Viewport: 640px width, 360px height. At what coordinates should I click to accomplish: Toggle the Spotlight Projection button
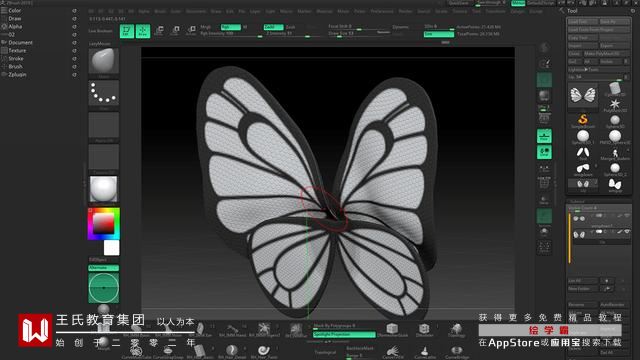344,334
